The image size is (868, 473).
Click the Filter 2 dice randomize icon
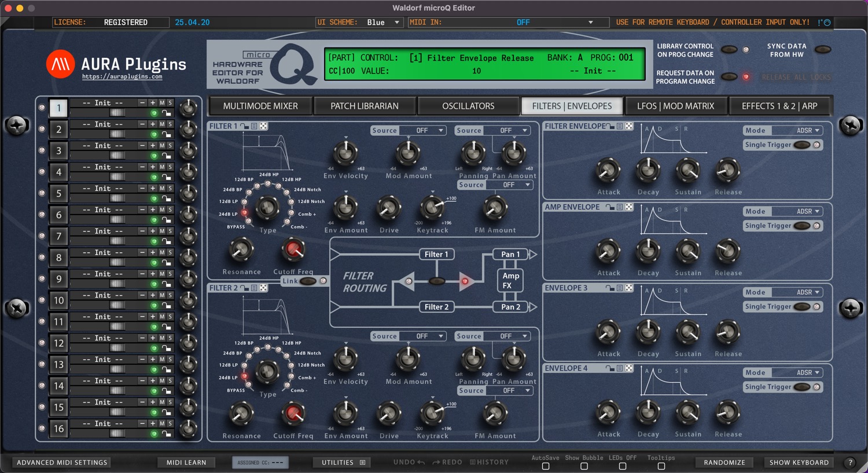coord(263,288)
